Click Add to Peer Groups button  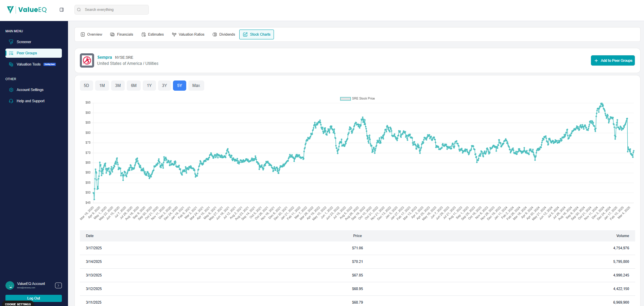tap(613, 60)
